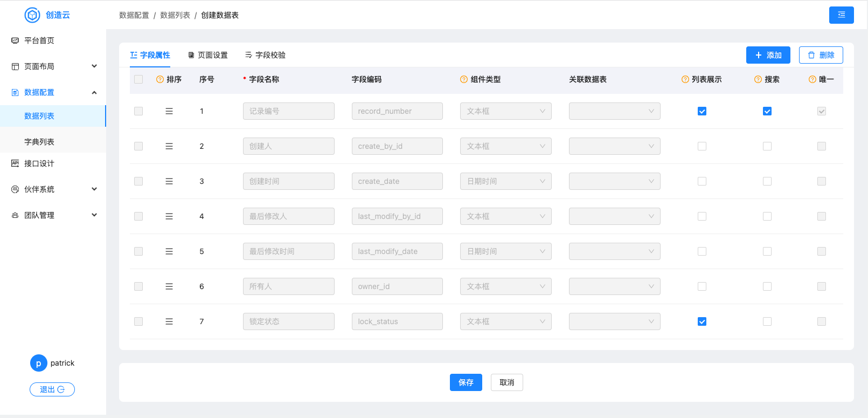Click drag handle icon for row 创建时间

point(169,181)
